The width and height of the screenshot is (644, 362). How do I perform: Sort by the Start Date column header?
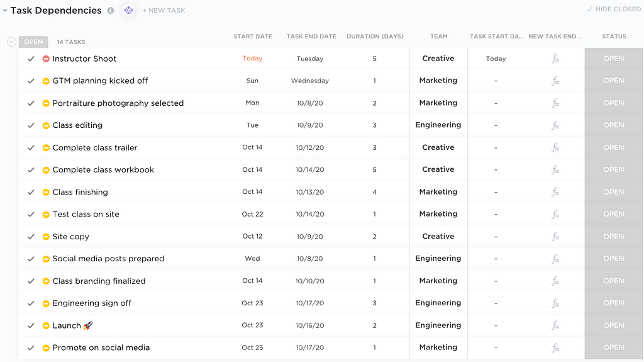(253, 37)
